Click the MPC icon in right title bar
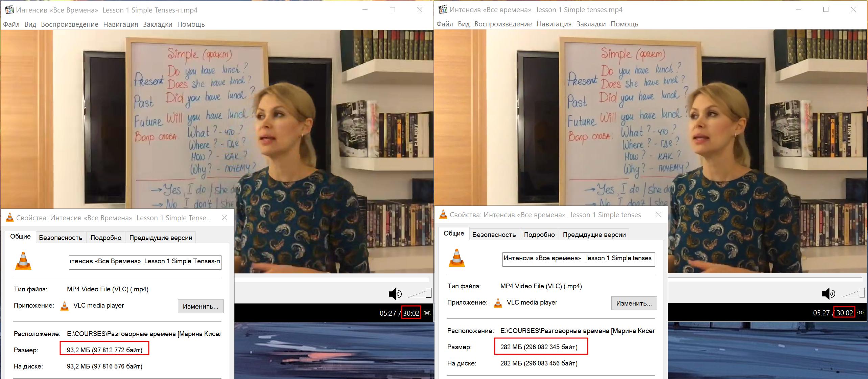The width and height of the screenshot is (868, 379). tap(443, 10)
